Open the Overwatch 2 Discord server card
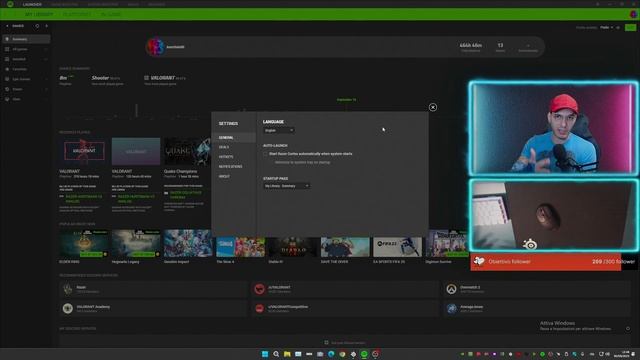640x360 pixels. pos(536,289)
